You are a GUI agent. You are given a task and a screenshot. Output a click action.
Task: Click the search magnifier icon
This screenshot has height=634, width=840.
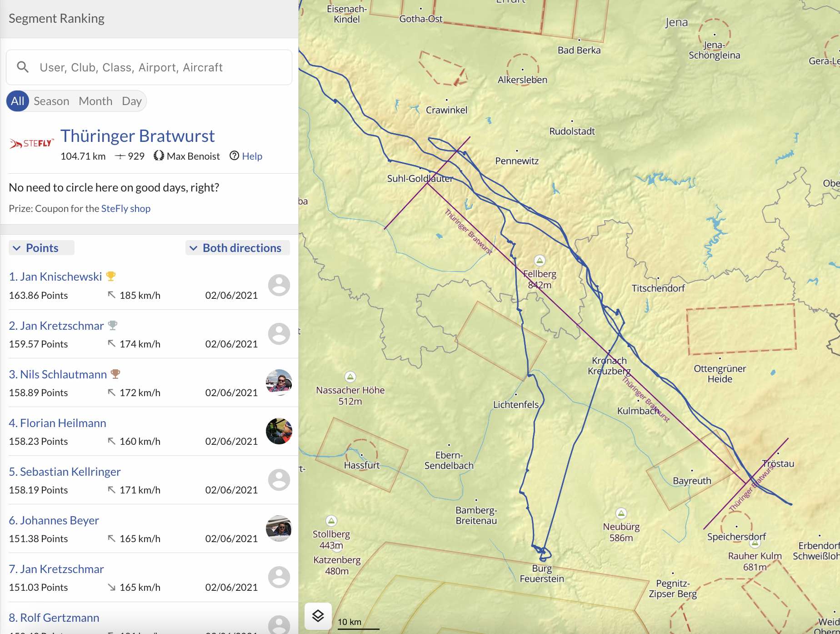[x=23, y=67]
